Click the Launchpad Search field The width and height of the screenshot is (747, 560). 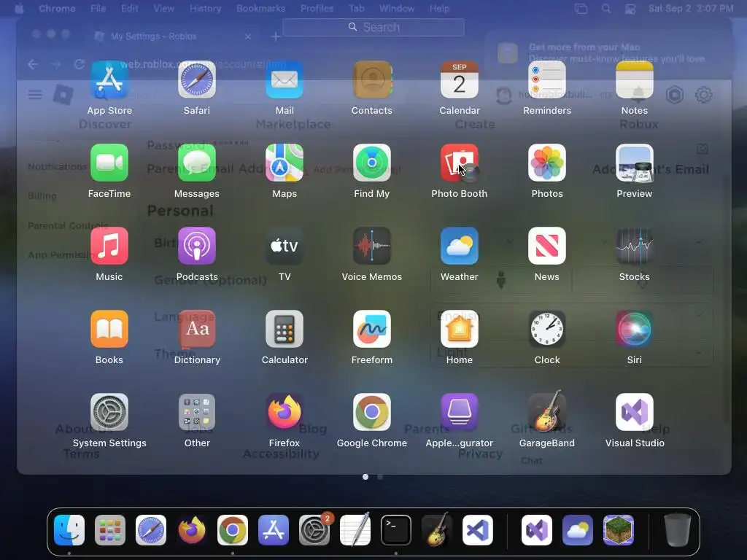click(x=373, y=27)
